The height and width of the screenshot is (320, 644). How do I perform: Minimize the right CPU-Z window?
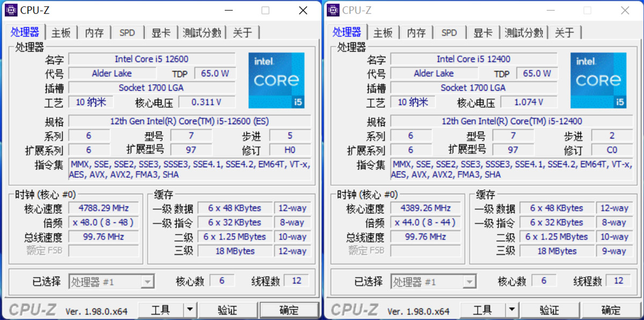(x=551, y=10)
